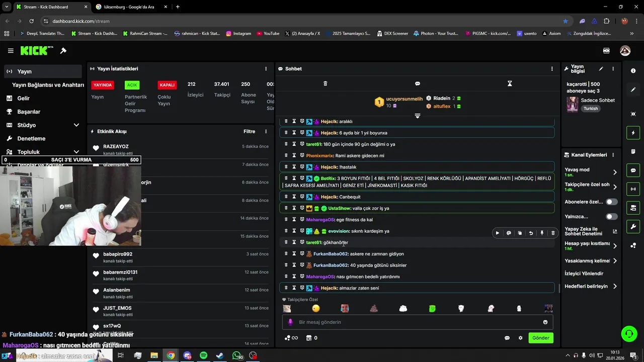
Task: Open the three-dot menu of Kanal Eylemleri
Action: (613, 155)
